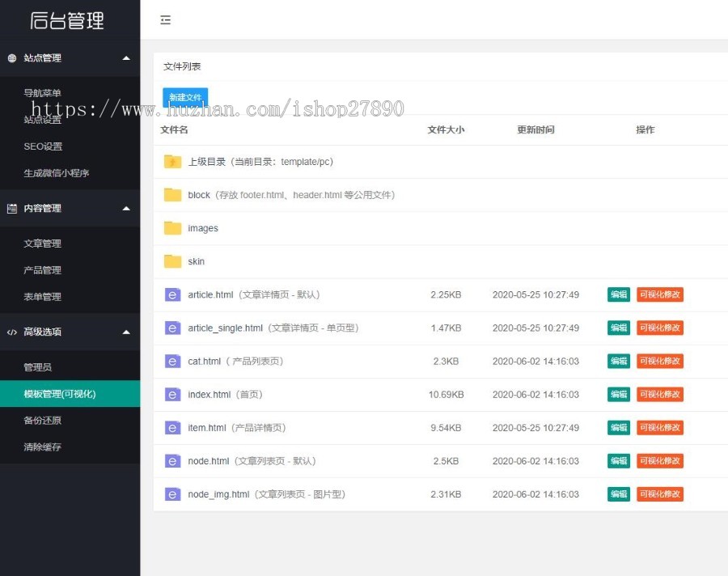
Task: Click the 文件名 column header
Action: 174,130
